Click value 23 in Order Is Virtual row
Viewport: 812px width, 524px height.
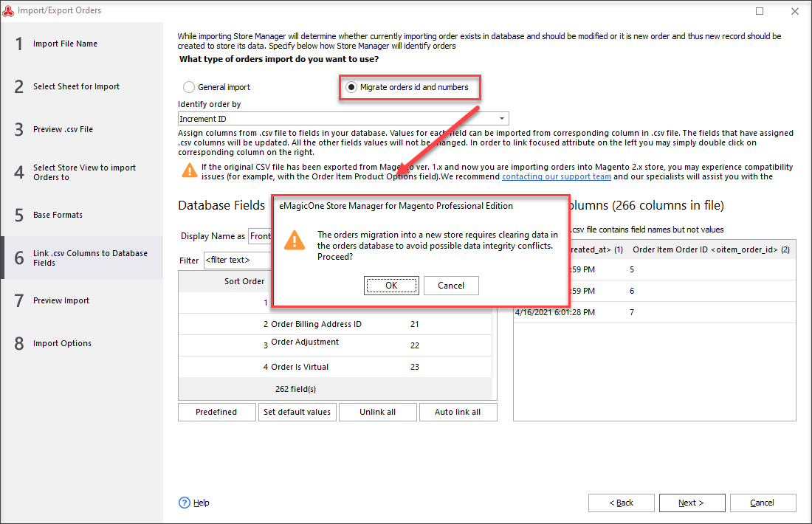[415, 367]
